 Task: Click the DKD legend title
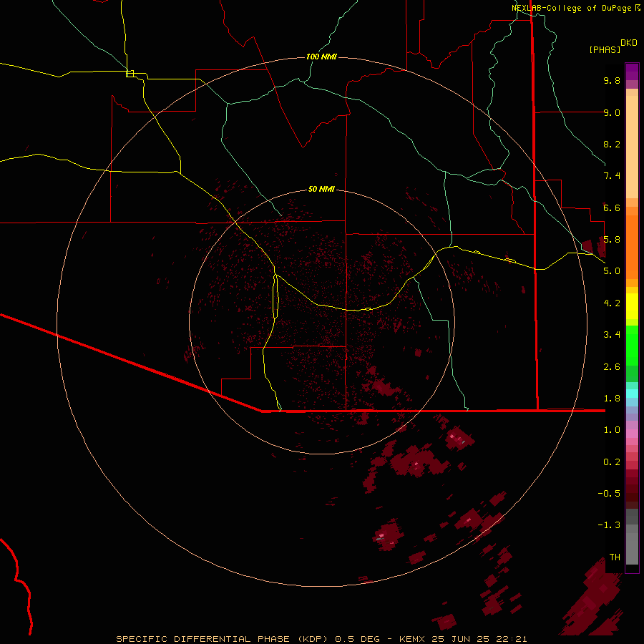coord(629,43)
